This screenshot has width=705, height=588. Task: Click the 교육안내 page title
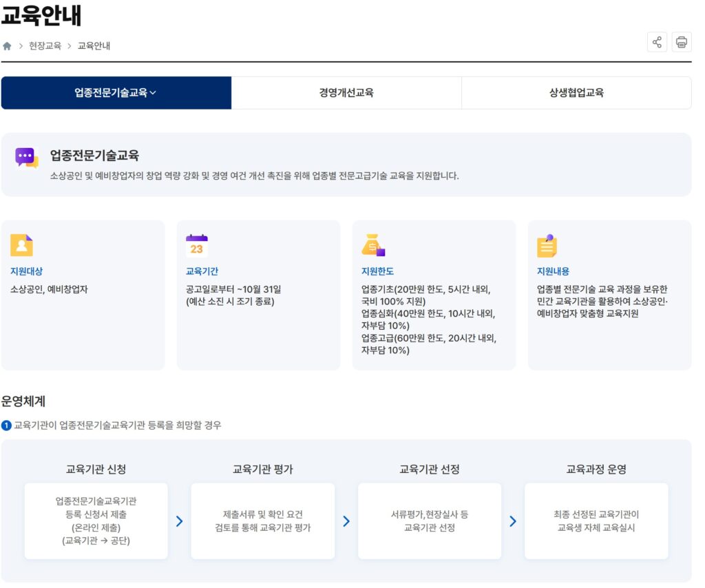click(41, 15)
